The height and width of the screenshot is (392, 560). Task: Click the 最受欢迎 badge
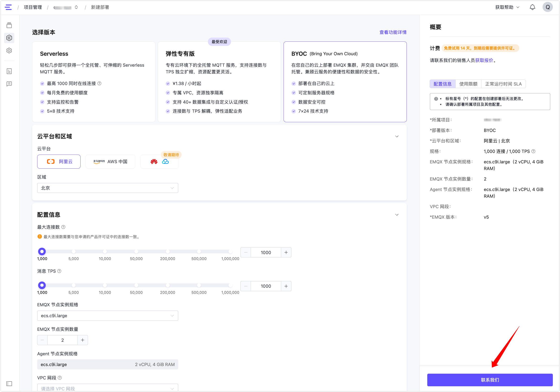pyautogui.click(x=219, y=42)
